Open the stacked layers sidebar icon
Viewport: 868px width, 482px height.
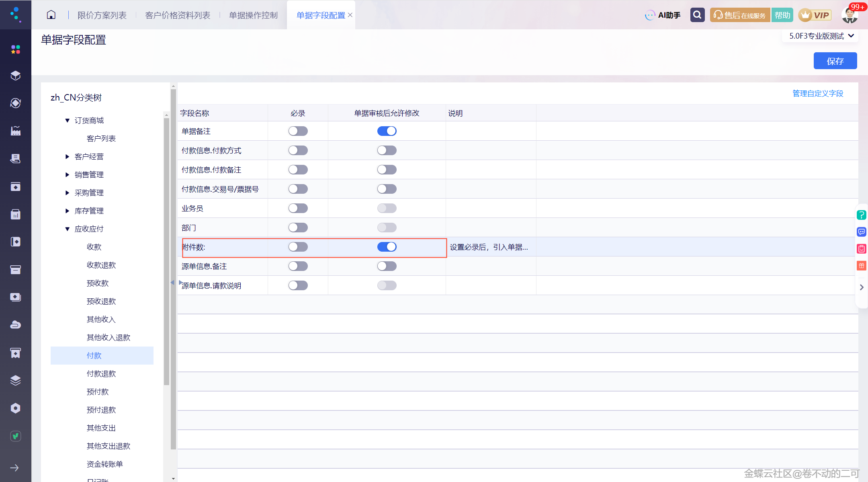15,380
